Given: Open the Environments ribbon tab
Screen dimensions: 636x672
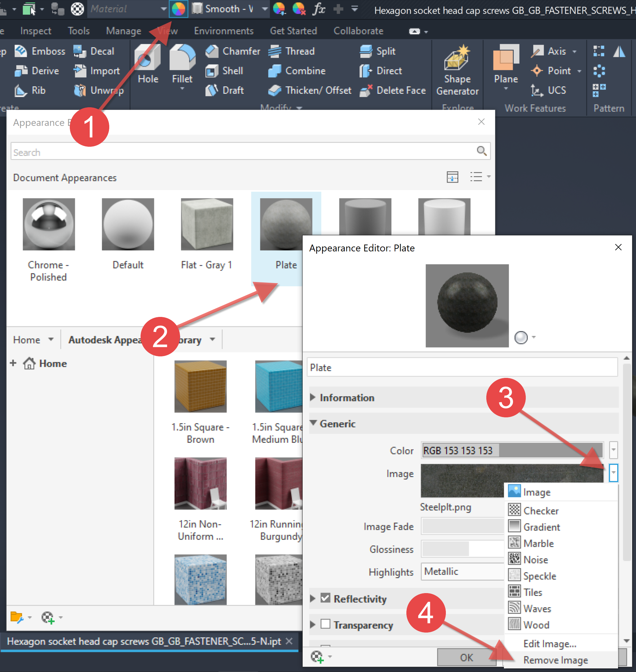Looking at the screenshot, I should [x=223, y=31].
